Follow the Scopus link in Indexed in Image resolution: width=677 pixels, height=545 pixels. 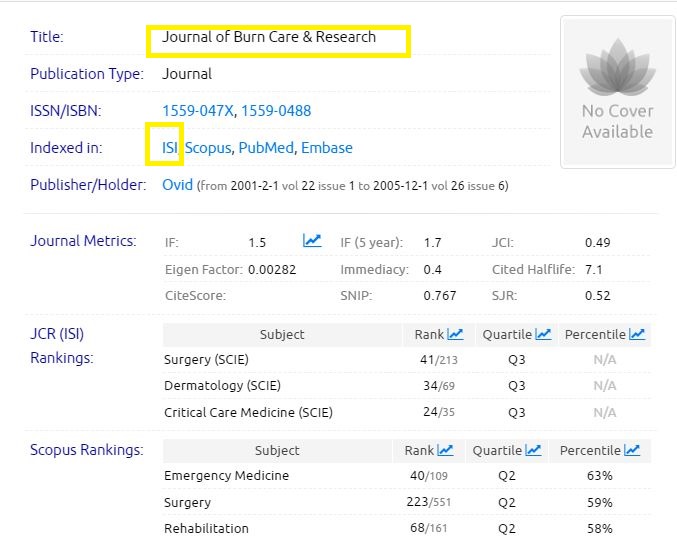[208, 148]
